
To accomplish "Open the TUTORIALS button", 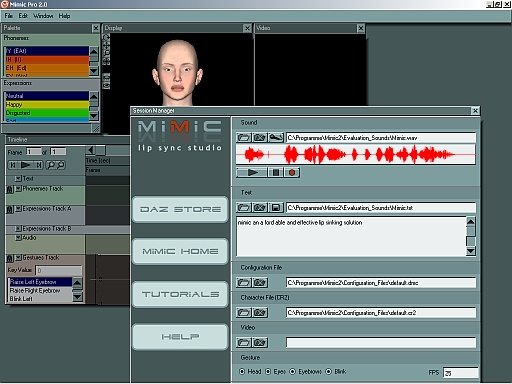I will (180, 294).
